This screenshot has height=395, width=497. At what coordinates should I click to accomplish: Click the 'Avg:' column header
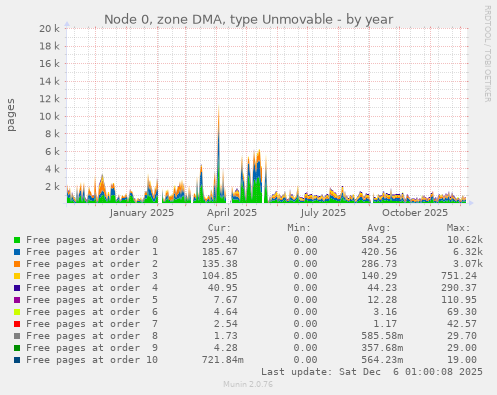click(x=379, y=228)
